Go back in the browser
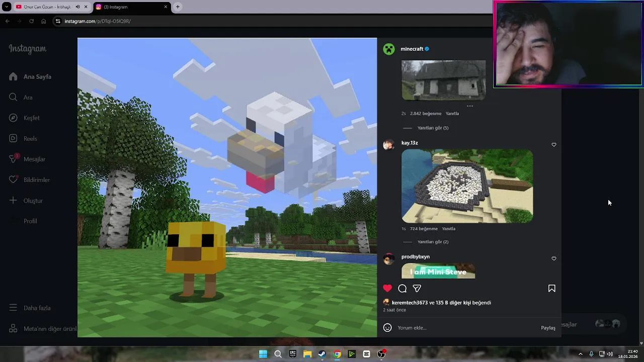This screenshot has width=644, height=362. (x=7, y=21)
